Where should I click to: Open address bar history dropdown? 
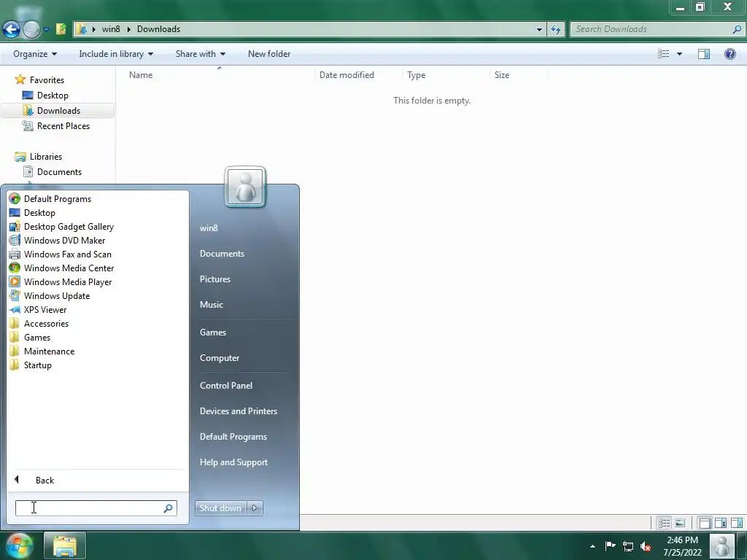point(539,29)
